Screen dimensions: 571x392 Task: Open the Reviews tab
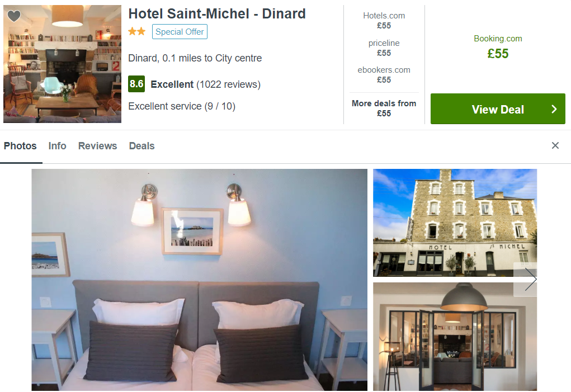click(x=98, y=146)
